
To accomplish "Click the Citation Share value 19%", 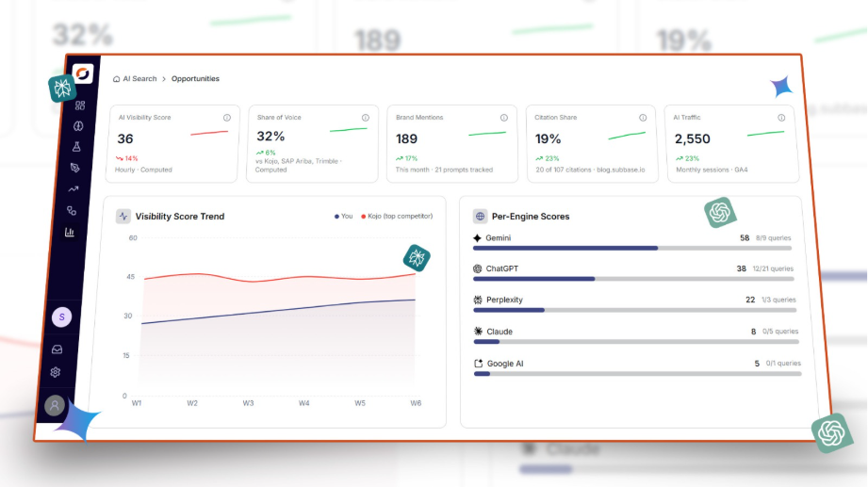I will tap(548, 138).
